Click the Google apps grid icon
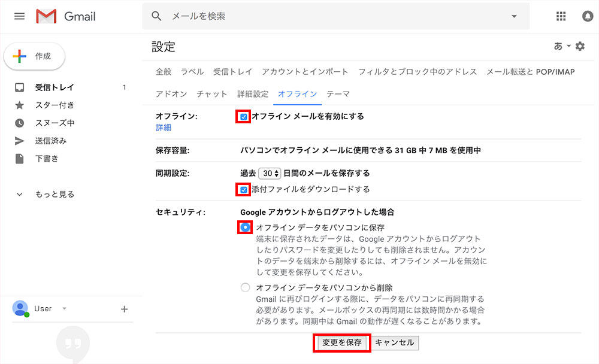This screenshot has width=599, height=364. click(x=561, y=16)
